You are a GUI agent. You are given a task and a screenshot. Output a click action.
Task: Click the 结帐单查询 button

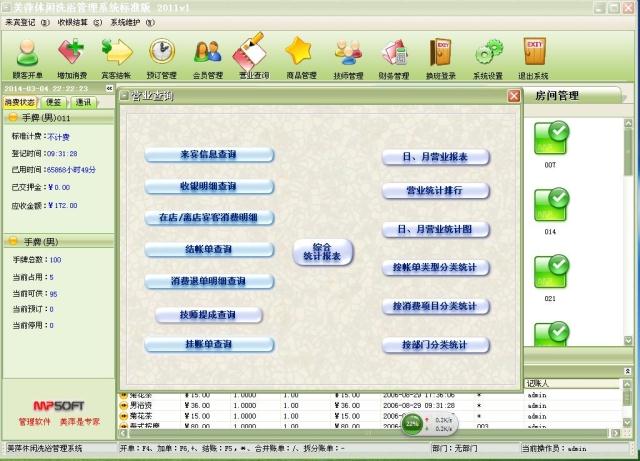pyautogui.click(x=209, y=249)
